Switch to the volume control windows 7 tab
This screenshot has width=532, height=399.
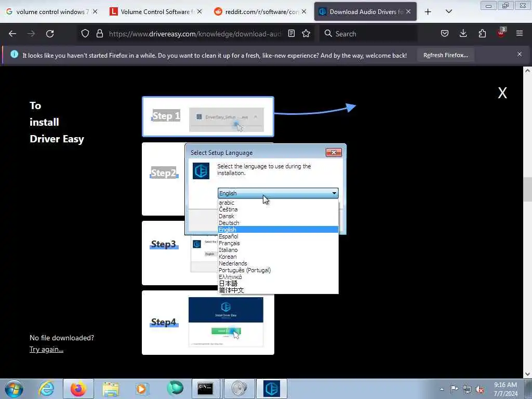pos(52,12)
